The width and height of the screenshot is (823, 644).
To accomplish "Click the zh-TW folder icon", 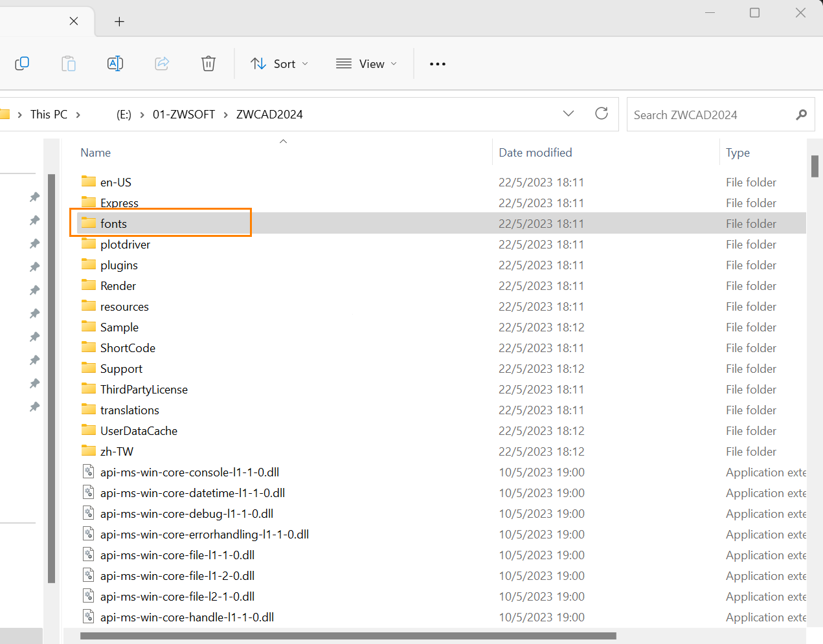I will coord(89,451).
